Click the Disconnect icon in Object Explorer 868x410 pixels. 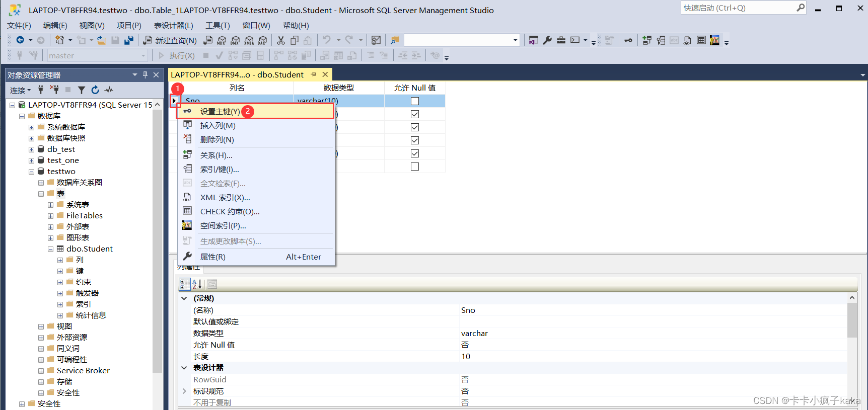tap(54, 90)
